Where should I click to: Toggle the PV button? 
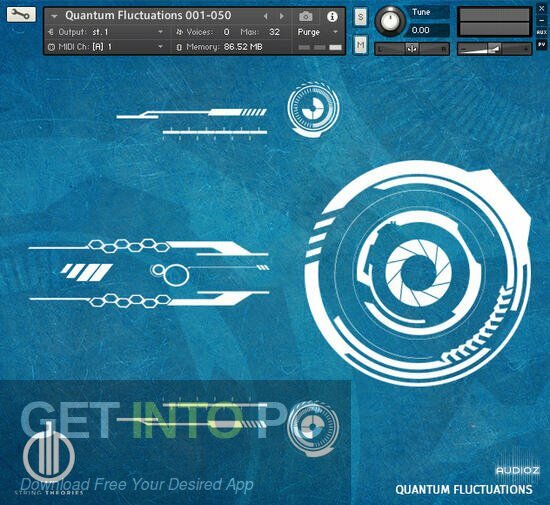click(542, 45)
